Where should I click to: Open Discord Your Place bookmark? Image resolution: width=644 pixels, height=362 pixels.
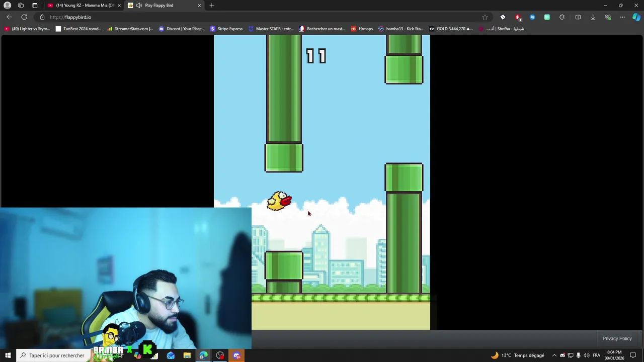click(x=182, y=29)
